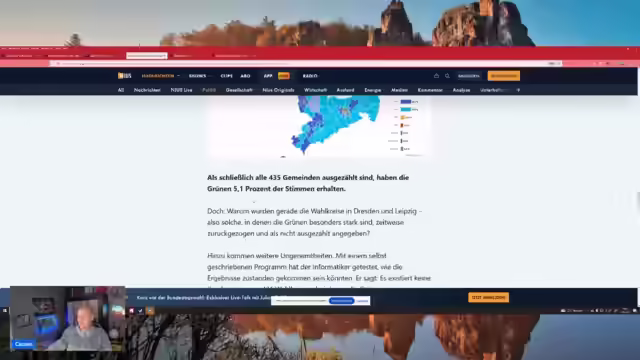
Task: Select the Analyse category tab
Action: pos(461,90)
